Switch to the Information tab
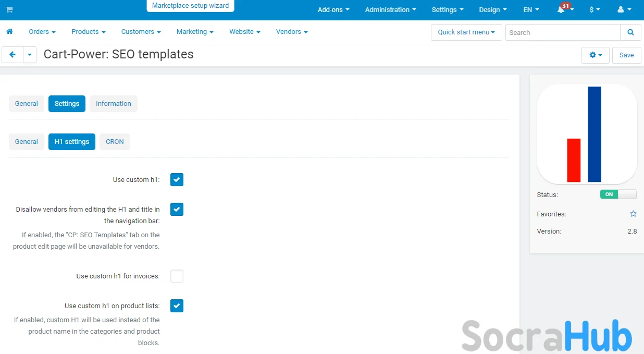Image resolution: width=644 pixels, height=354 pixels. pos(114,104)
